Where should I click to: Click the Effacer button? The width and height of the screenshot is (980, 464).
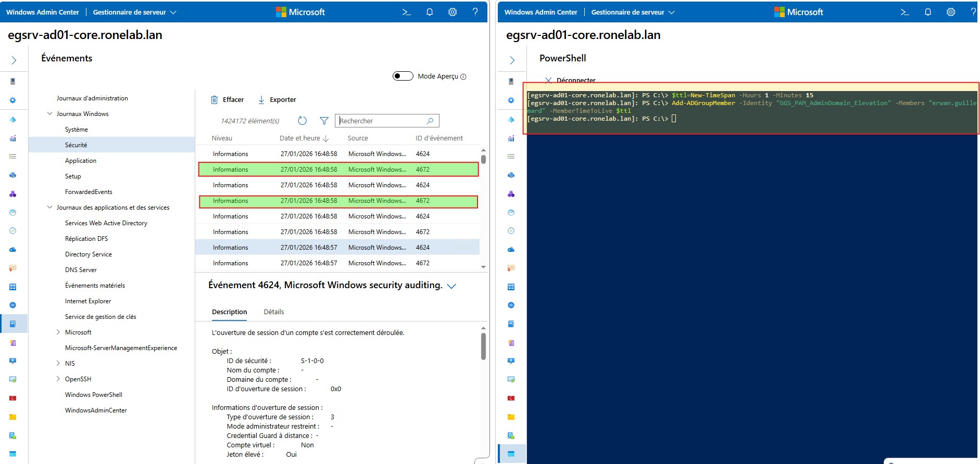tap(227, 100)
